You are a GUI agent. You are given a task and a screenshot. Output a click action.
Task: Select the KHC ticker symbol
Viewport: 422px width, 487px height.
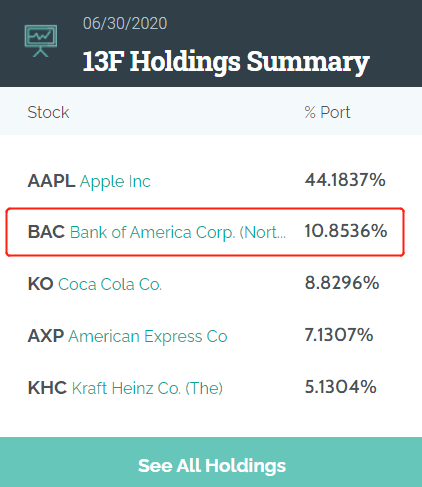[x=47, y=388]
